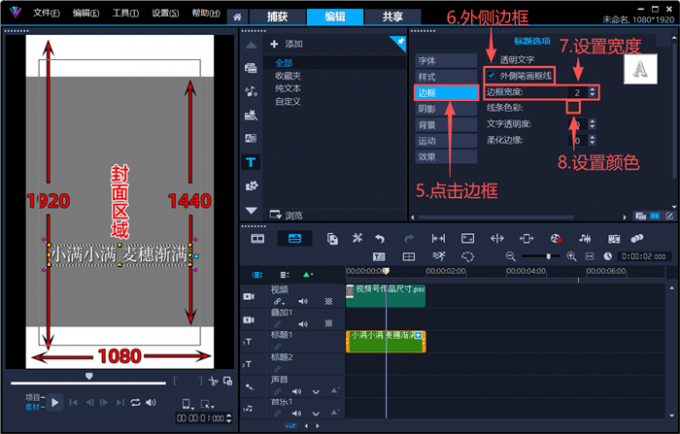The height and width of the screenshot is (434, 680).
Task: Expand the 音乐1 track chevron
Action: (x=316, y=414)
